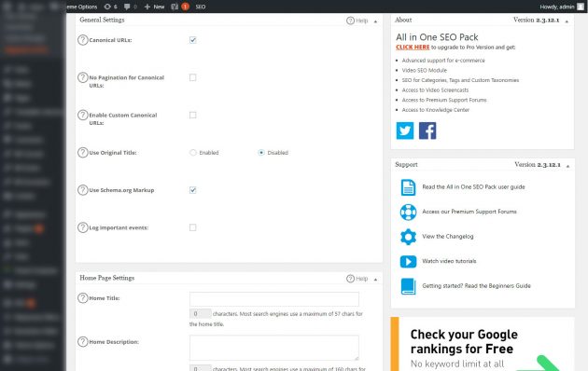Open Read the All in One SEO Pack user guide
The height and width of the screenshot is (371, 588).
point(473,186)
